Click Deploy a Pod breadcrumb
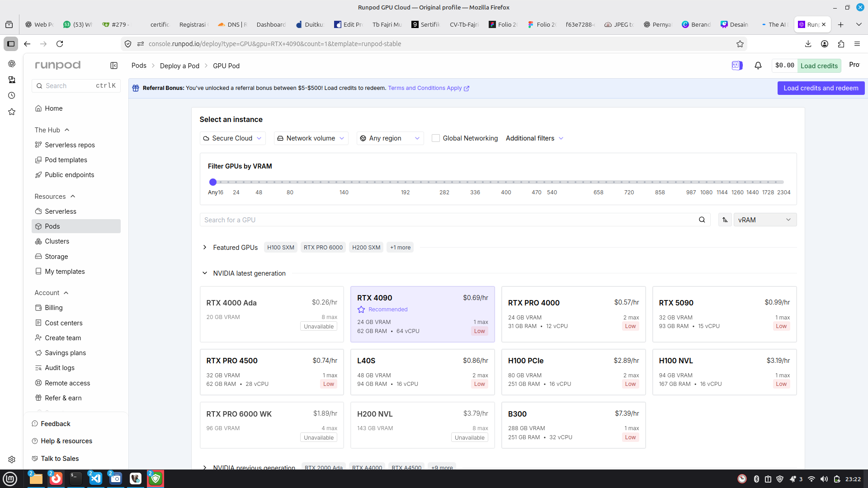Image resolution: width=868 pixels, height=488 pixels. (x=179, y=66)
